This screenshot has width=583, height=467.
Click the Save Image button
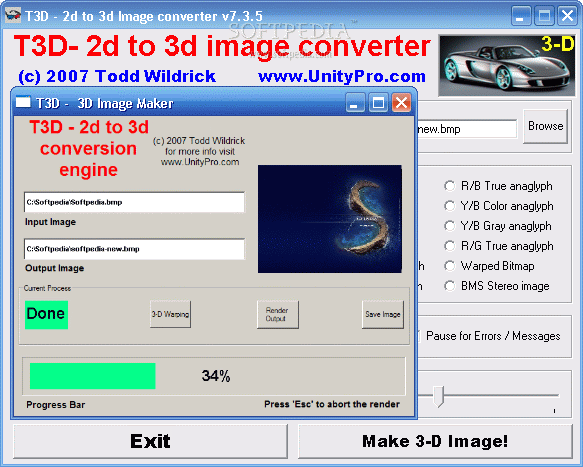(383, 315)
